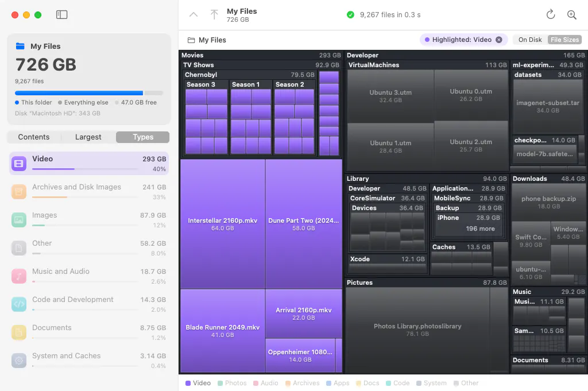The image size is (588, 391).
Task: Click the folder icon in path bar
Action: tap(191, 40)
